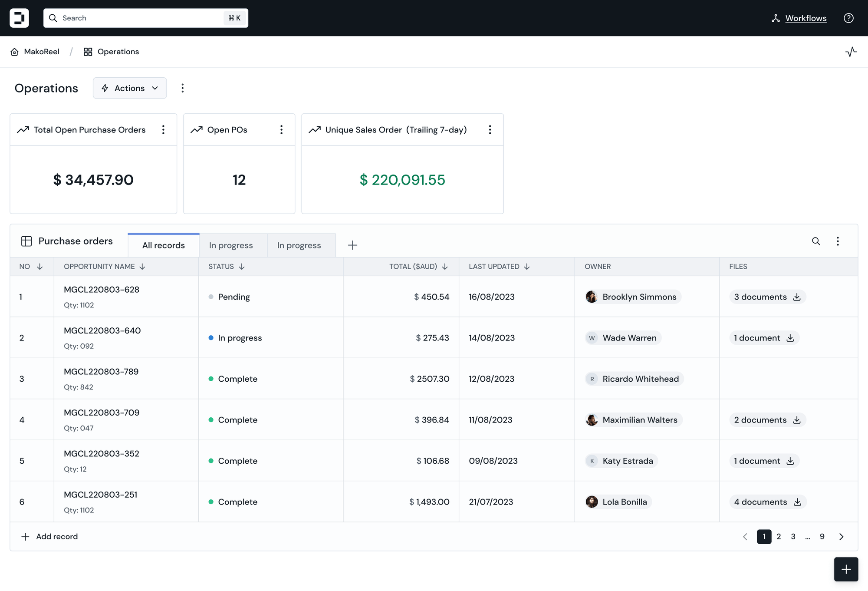
Task: Sort by Last Updated column
Action: pyautogui.click(x=527, y=267)
